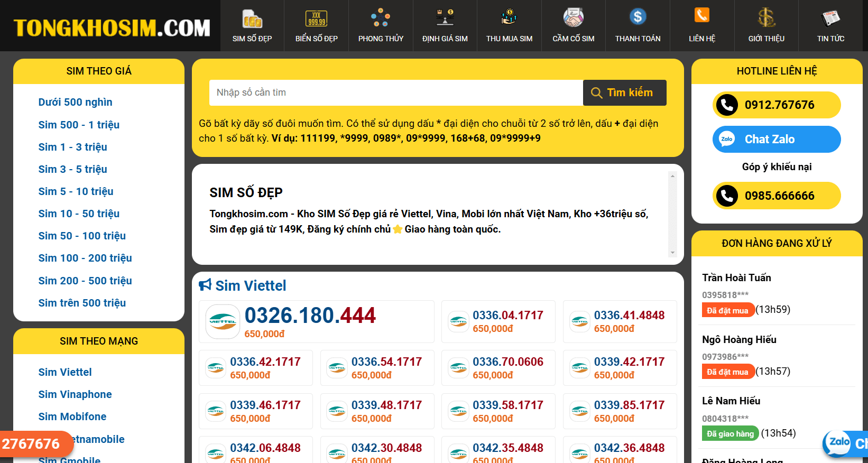Call complaint hotline 0985.666666

pos(777,196)
